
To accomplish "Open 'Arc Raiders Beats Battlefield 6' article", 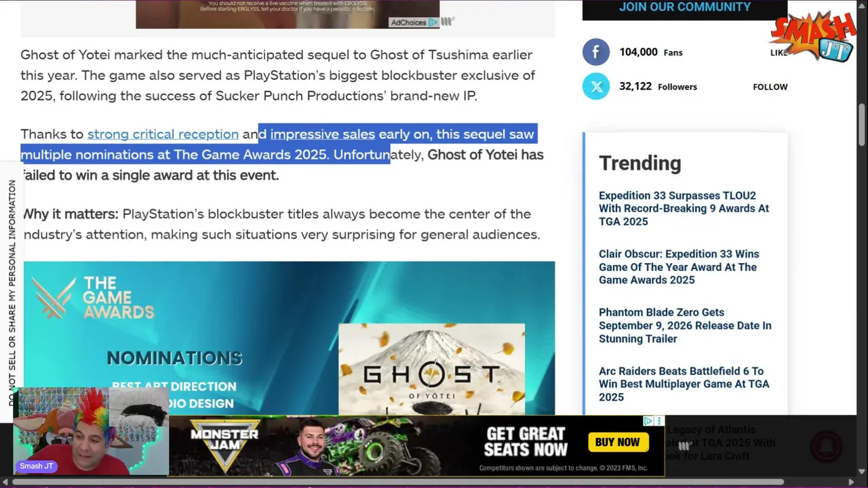I will [x=684, y=384].
